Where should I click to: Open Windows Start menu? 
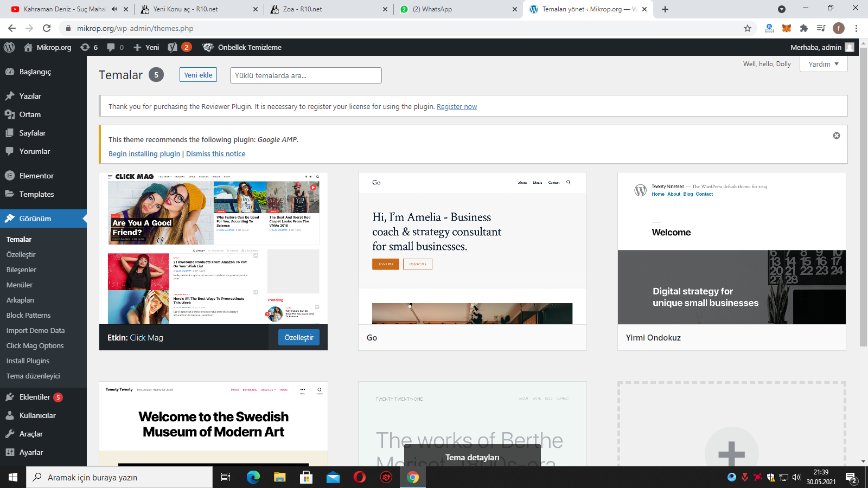pos(13,477)
